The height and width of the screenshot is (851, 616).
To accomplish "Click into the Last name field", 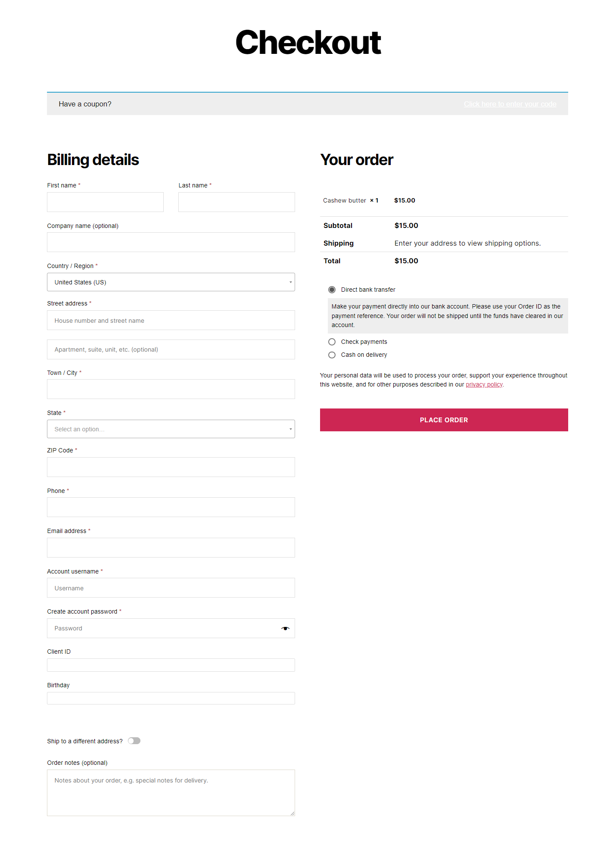I will (x=236, y=202).
